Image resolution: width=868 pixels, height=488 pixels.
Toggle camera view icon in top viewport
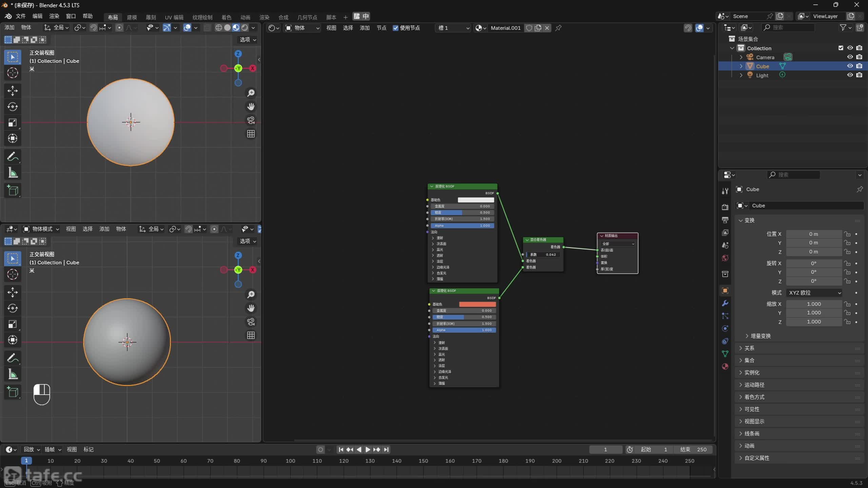[x=251, y=120]
